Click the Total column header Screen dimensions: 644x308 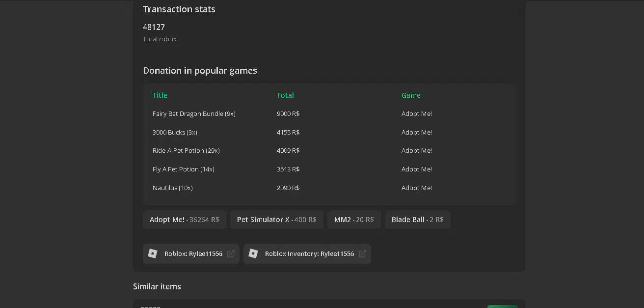coord(285,95)
